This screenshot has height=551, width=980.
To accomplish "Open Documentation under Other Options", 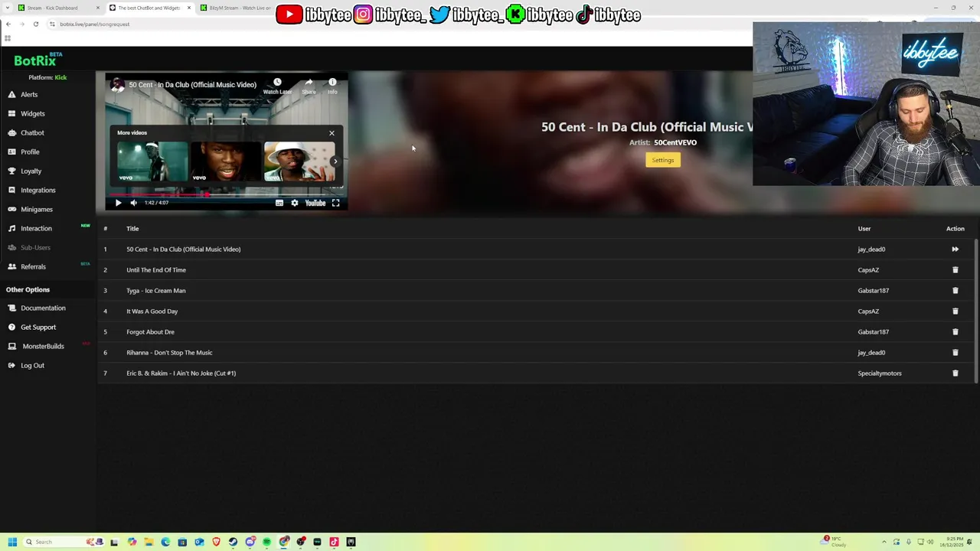I will [x=43, y=308].
